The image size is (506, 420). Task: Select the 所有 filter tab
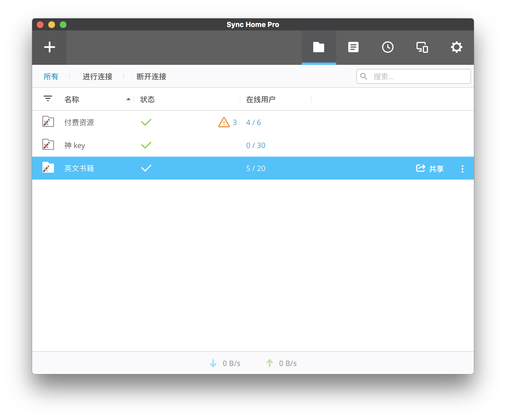tap(51, 77)
